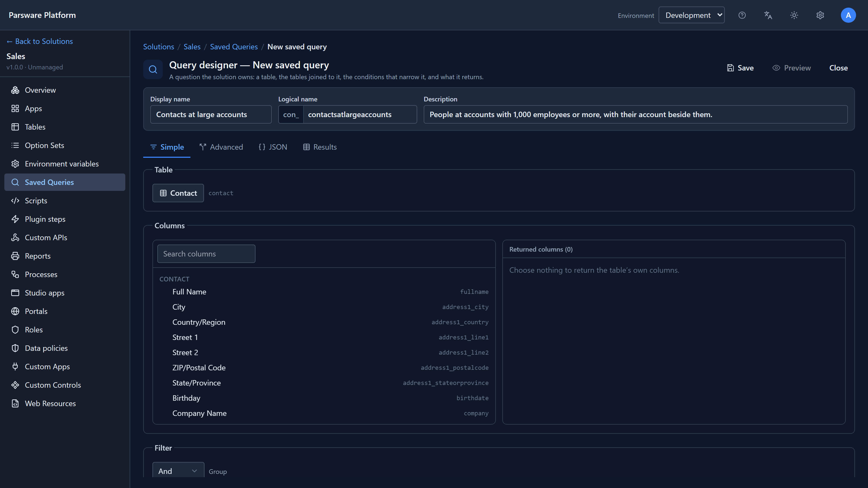Select the Full Name column
868x488 pixels.
324,292
